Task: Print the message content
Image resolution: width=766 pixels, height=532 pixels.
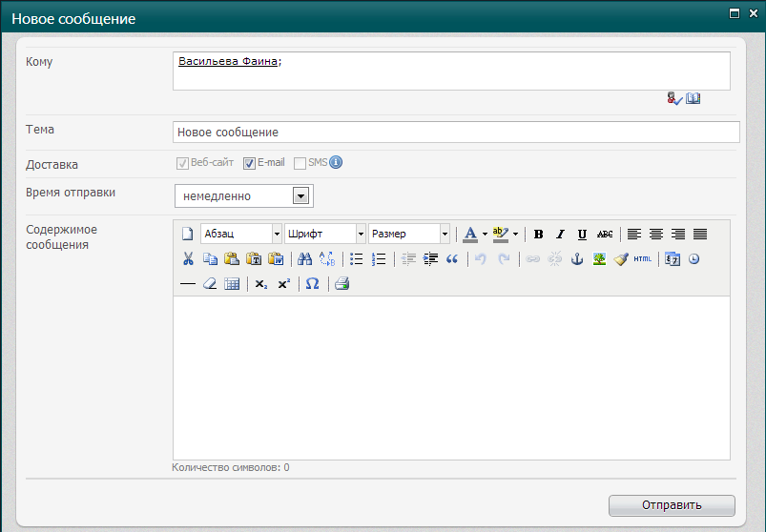Action: pos(342,283)
